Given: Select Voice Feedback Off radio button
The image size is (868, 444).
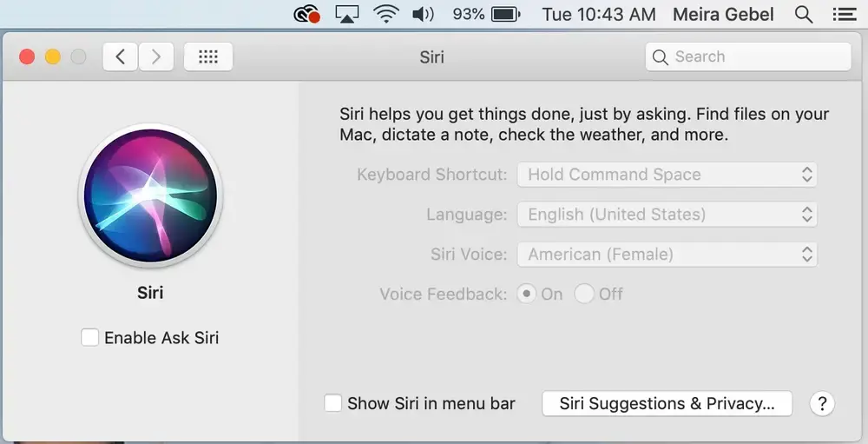Looking at the screenshot, I should (584, 294).
